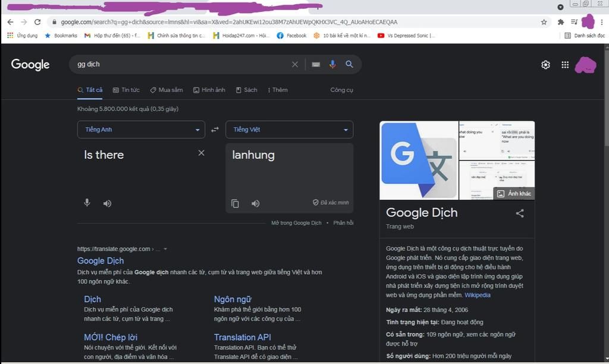Copy the translated text "lanhung"
This screenshot has height=364, width=609.
(235, 203)
